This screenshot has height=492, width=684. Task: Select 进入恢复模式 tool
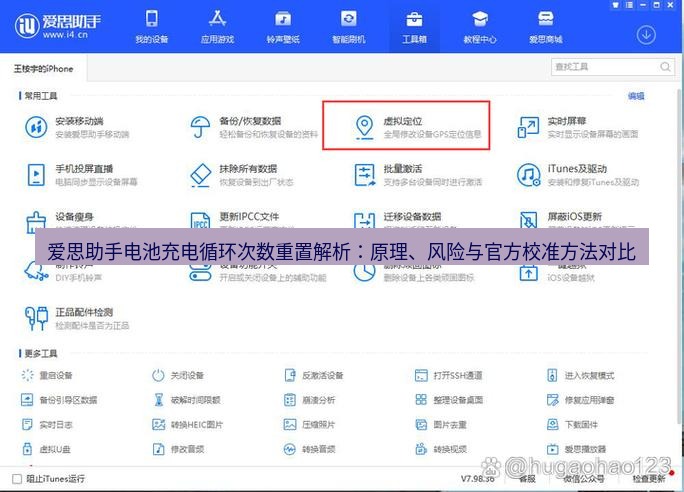tap(580, 375)
